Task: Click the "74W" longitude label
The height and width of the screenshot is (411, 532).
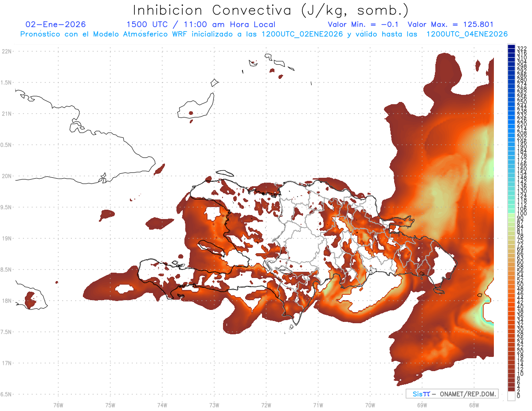Action: point(162,405)
